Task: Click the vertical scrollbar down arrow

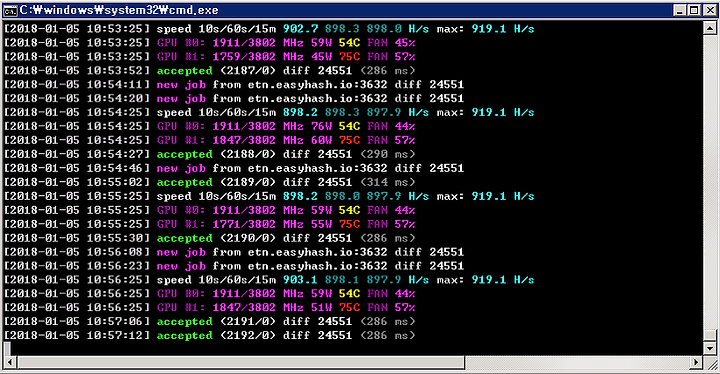Action: point(710,349)
